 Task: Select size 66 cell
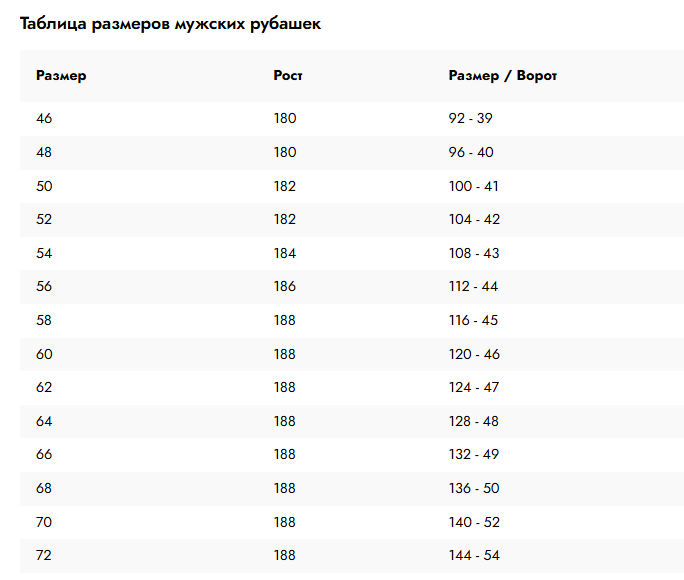(x=44, y=455)
